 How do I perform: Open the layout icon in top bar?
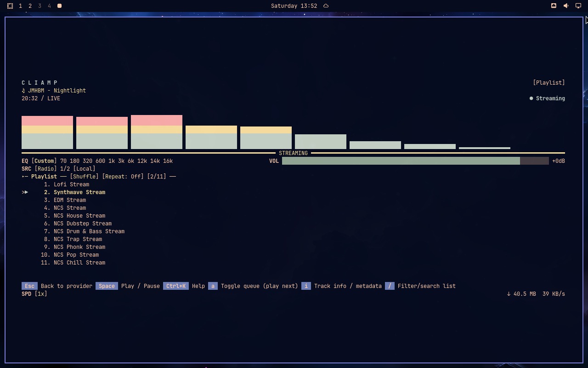coord(10,6)
